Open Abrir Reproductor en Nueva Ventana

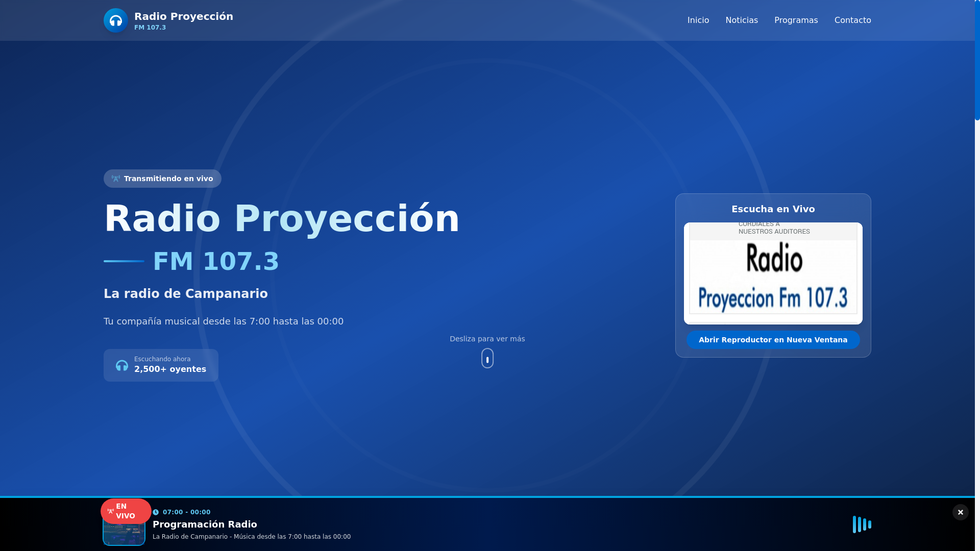tap(773, 340)
